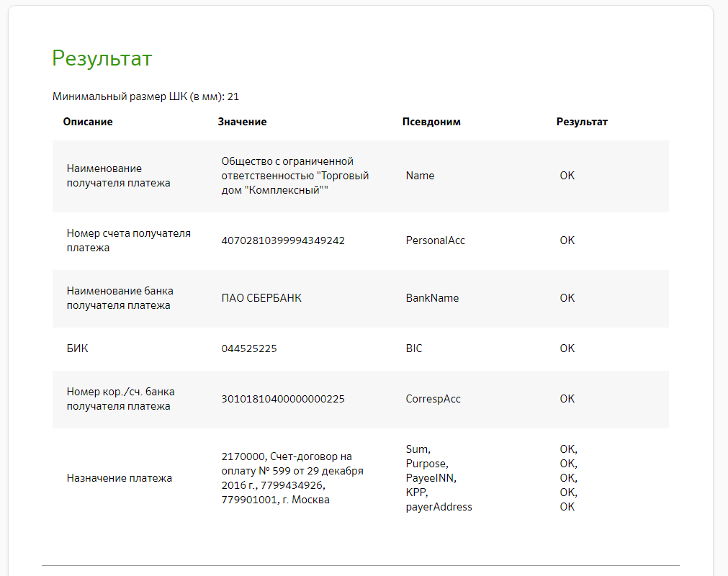Click OK result in the BankName row

[x=567, y=298]
